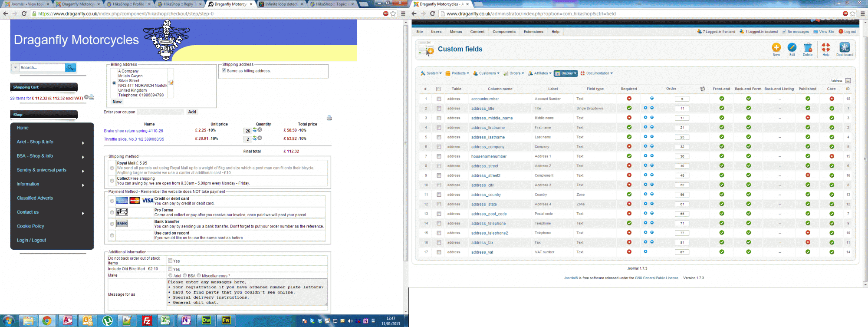868x327 pixels.
Task: Select the Collect free shipping option
Action: coord(112,181)
